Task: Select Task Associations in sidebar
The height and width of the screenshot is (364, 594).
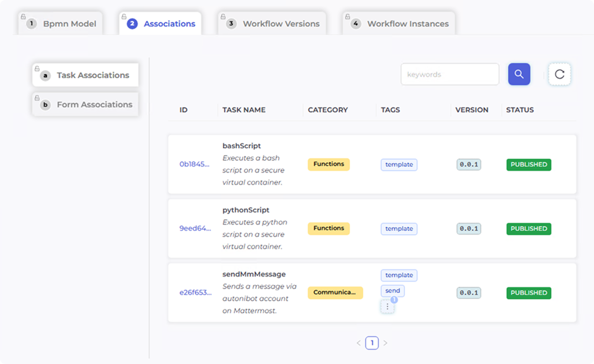Action: tap(86, 75)
